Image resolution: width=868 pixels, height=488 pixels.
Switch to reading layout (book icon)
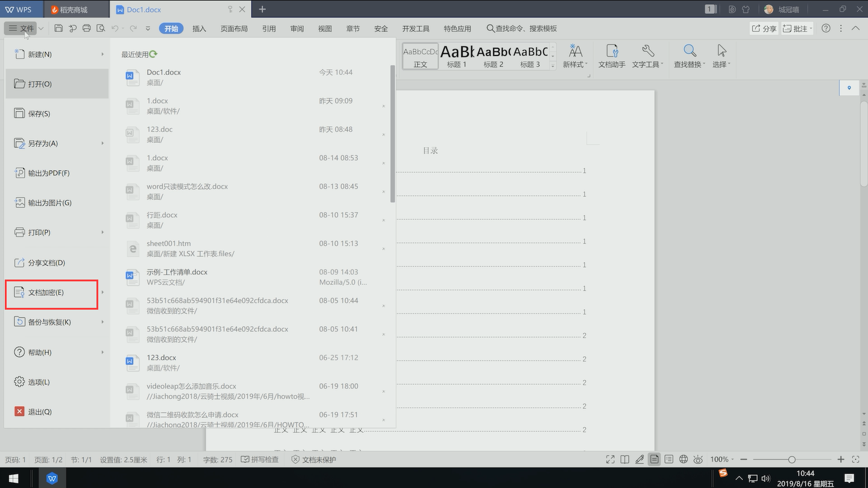[625, 460]
